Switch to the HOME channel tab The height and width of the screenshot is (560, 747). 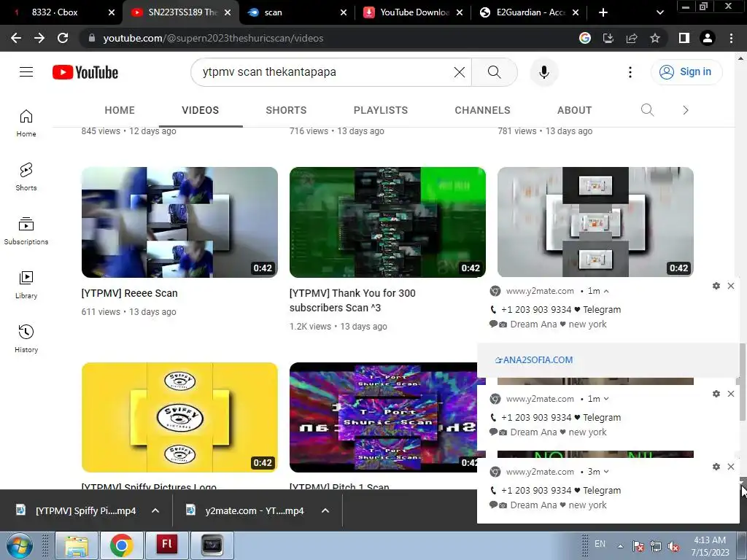click(120, 110)
